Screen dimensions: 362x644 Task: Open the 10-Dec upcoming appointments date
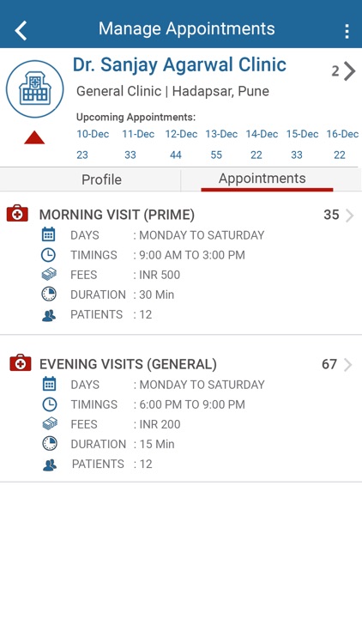93,134
